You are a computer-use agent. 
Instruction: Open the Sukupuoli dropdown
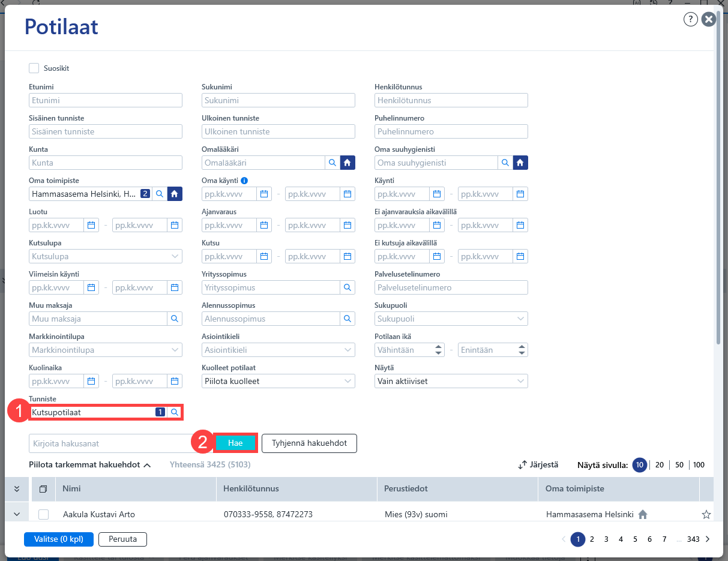[451, 319]
